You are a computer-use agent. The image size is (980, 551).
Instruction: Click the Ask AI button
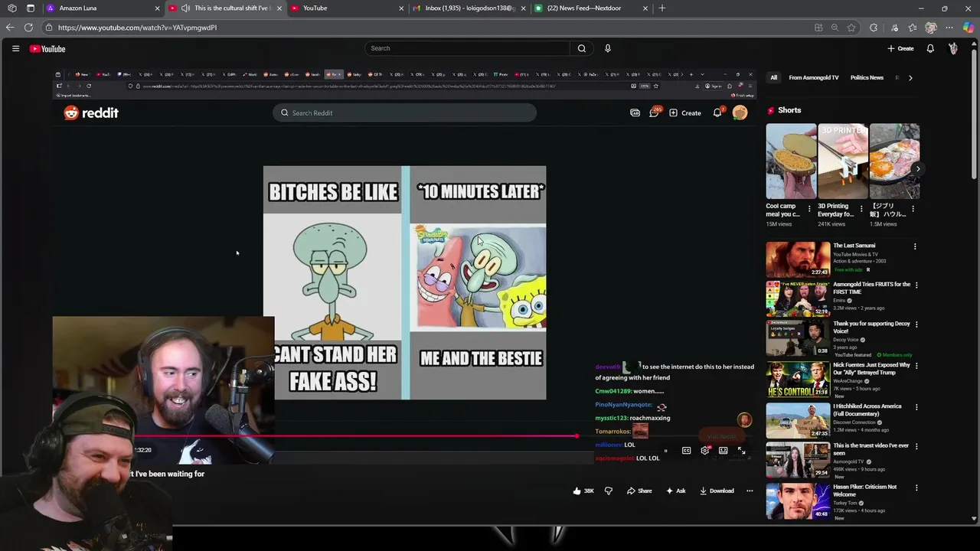pyautogui.click(x=675, y=491)
